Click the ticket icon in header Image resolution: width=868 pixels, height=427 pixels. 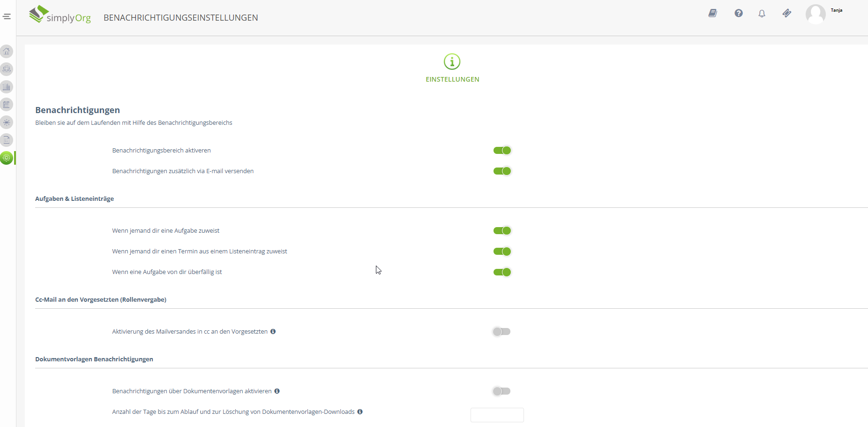(x=787, y=13)
